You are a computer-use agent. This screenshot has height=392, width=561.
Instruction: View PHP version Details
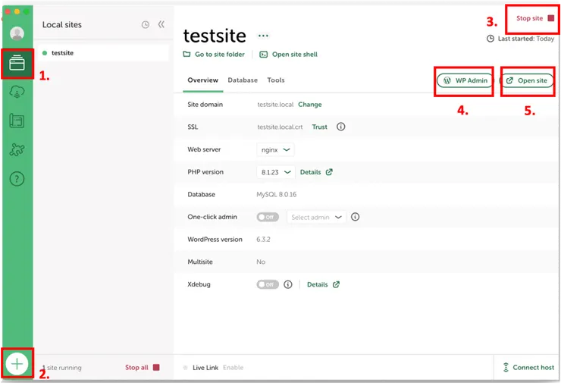point(316,172)
